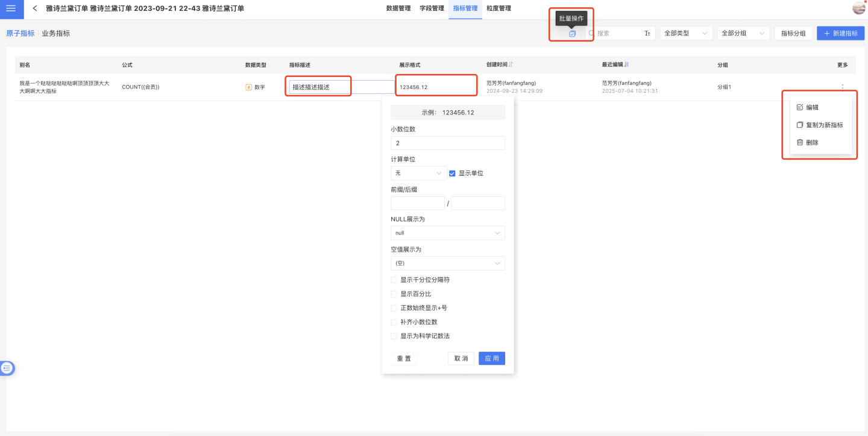Toggle the case-sensitive Tt search icon
This screenshot has width=868, height=436.
coord(647,34)
